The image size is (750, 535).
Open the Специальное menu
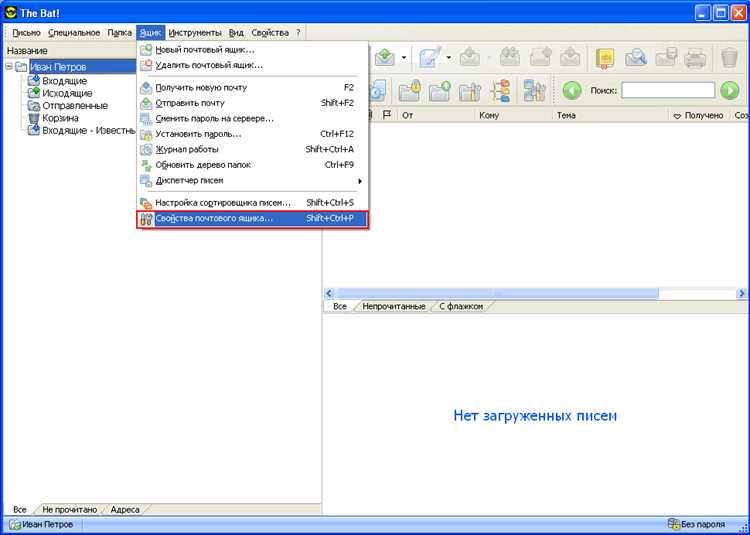(x=74, y=33)
